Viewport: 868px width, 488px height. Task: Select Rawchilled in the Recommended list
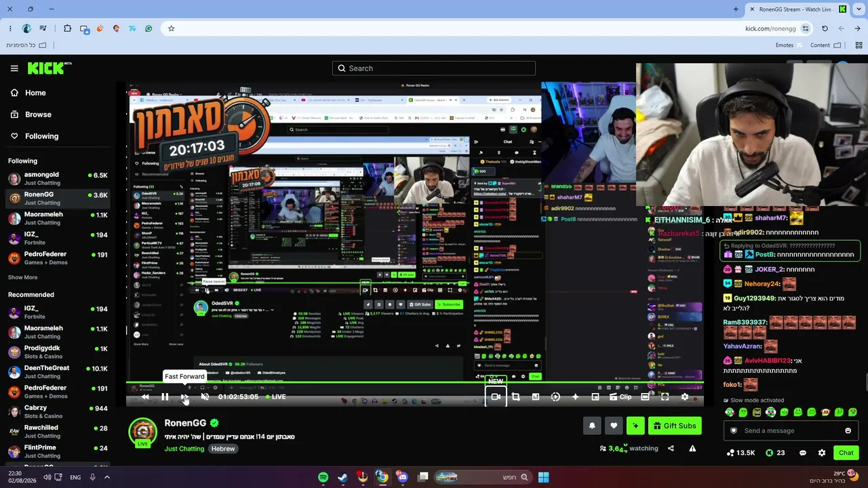point(58,432)
